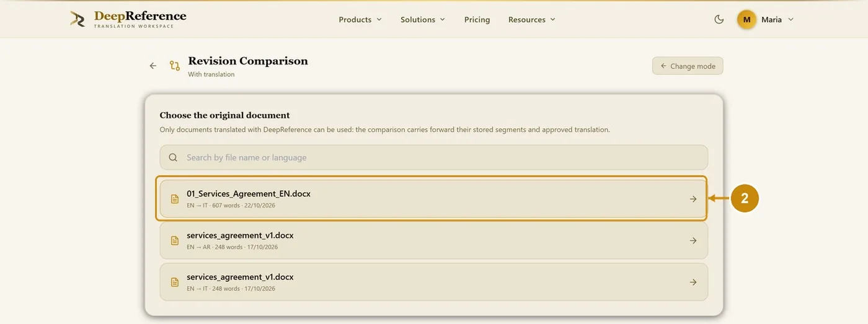Go back using the left arrow
The width and height of the screenshot is (868, 324).
click(153, 66)
